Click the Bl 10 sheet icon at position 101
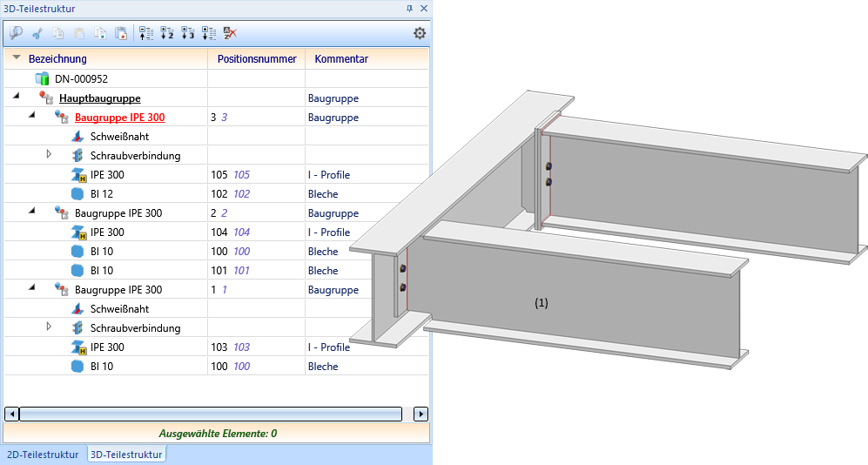The width and height of the screenshot is (868, 465). coord(77,271)
